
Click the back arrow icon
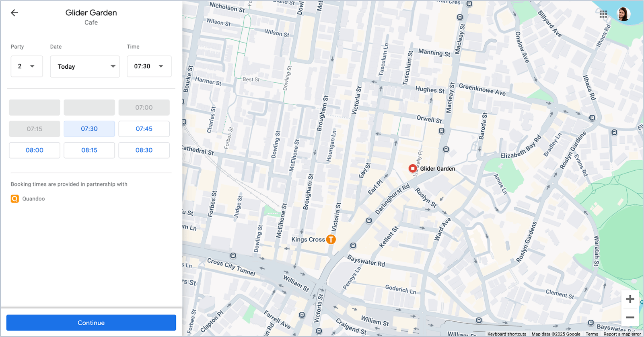[x=14, y=13]
